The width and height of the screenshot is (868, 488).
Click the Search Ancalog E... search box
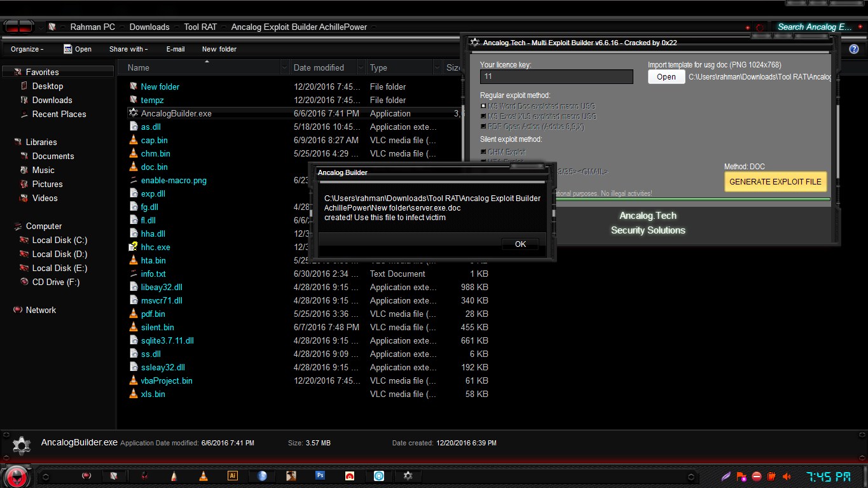[x=814, y=27]
